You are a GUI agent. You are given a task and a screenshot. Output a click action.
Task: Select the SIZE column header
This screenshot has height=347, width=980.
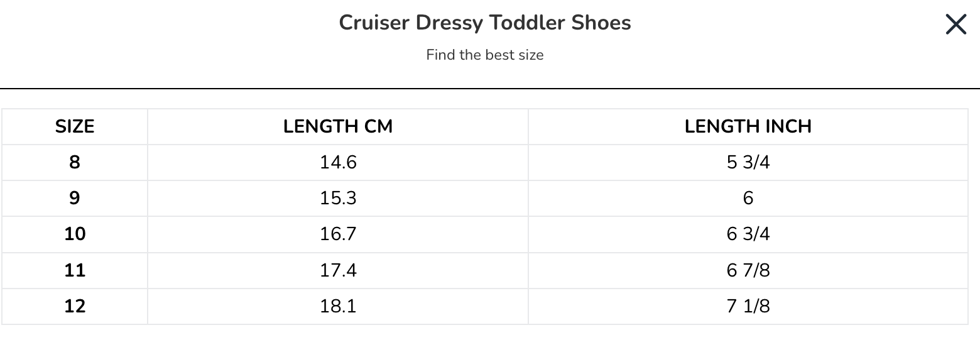[x=75, y=126]
